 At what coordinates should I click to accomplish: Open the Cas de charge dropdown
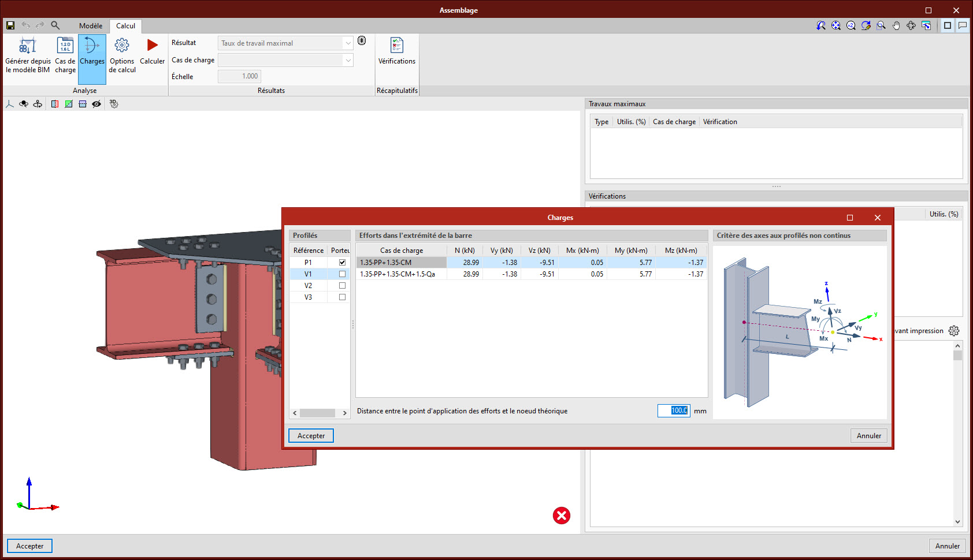(x=348, y=60)
